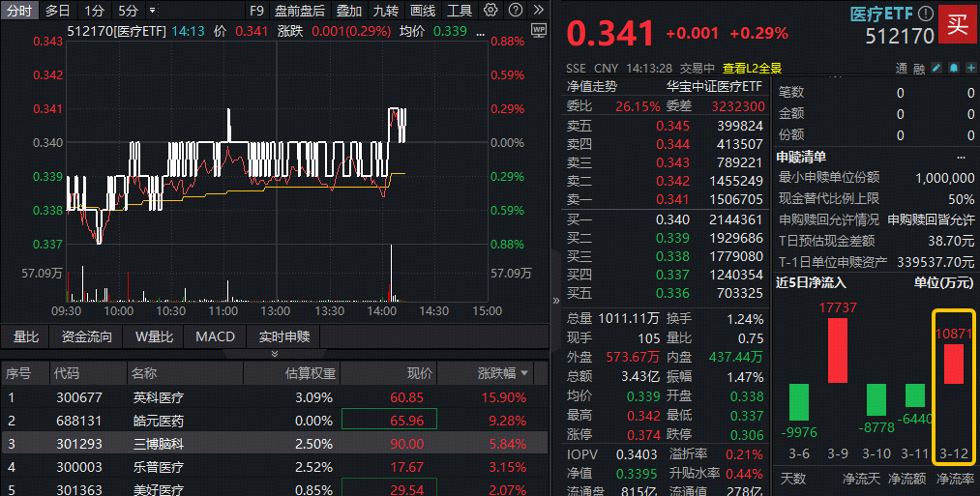Add stock to watchlist with plus icon
The width and height of the screenshot is (980, 496).
(968, 69)
